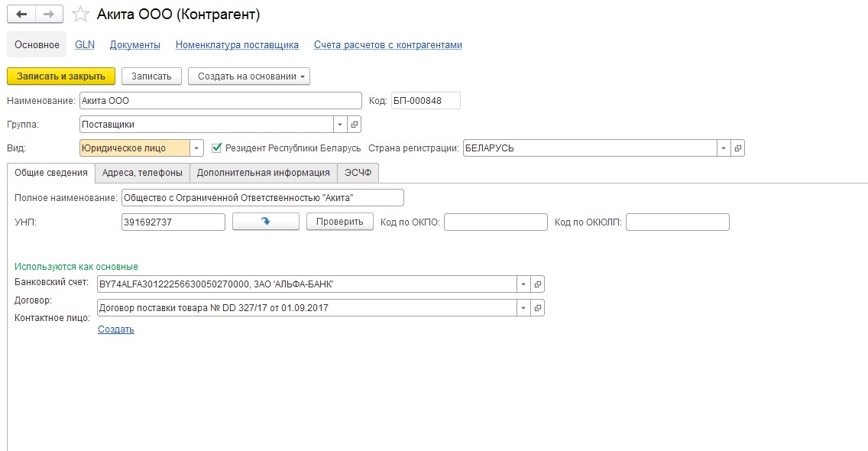Screen dimensions: 868x451
Task: Click into the Код по ОКПО field
Action: tap(495, 222)
